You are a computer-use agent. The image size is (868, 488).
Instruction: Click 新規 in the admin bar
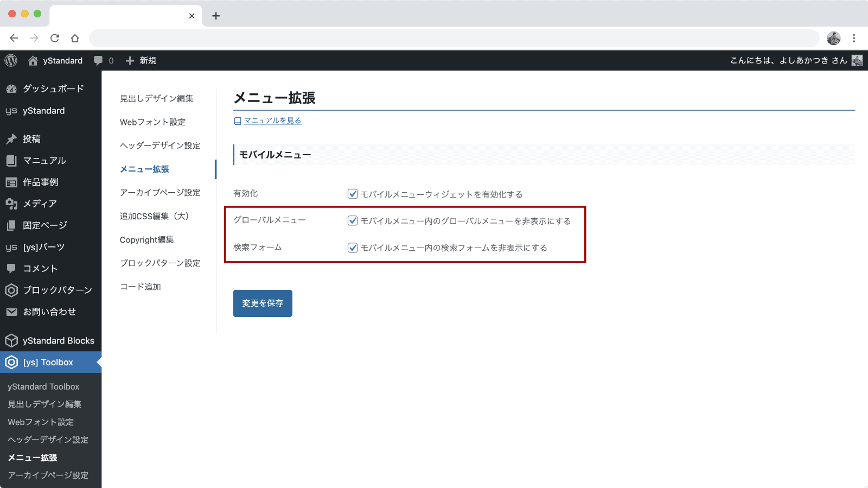(148, 61)
